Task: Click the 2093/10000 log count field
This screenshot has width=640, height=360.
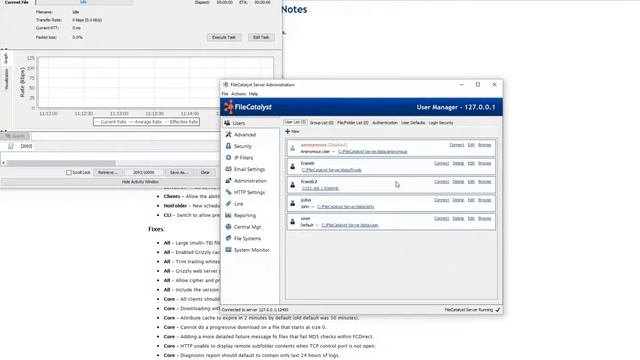Action: (143, 172)
